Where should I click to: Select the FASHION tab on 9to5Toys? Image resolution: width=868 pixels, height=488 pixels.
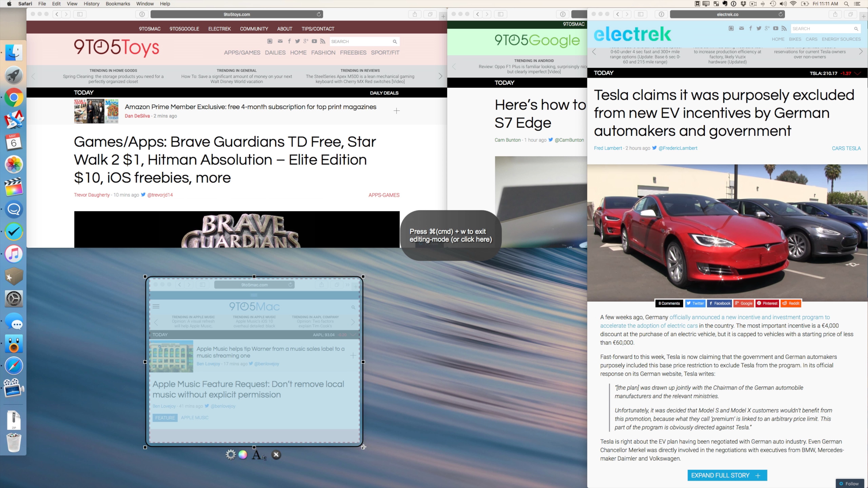pyautogui.click(x=323, y=52)
